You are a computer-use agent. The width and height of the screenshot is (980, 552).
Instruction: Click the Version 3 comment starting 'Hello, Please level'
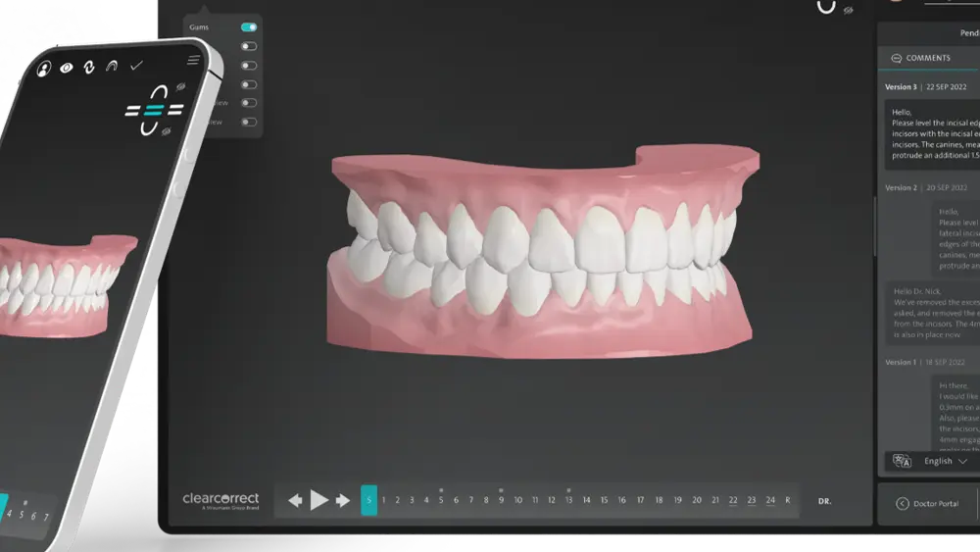coord(933,133)
